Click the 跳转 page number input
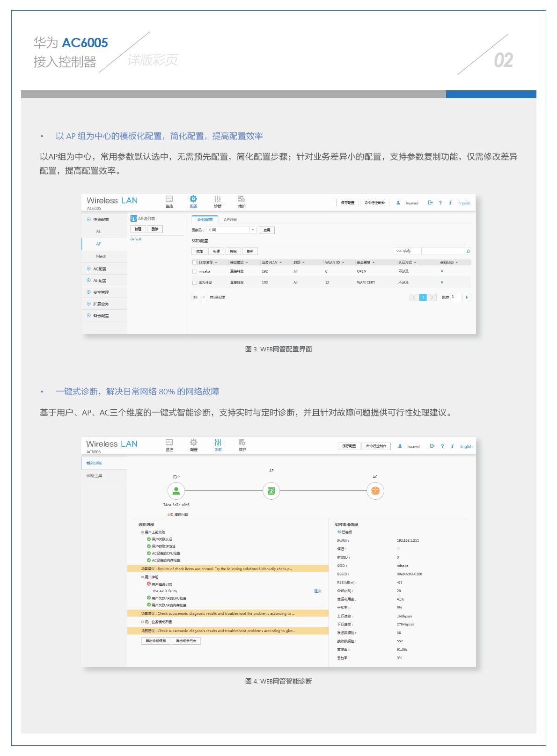The height and width of the screenshot is (756, 557). [x=455, y=297]
